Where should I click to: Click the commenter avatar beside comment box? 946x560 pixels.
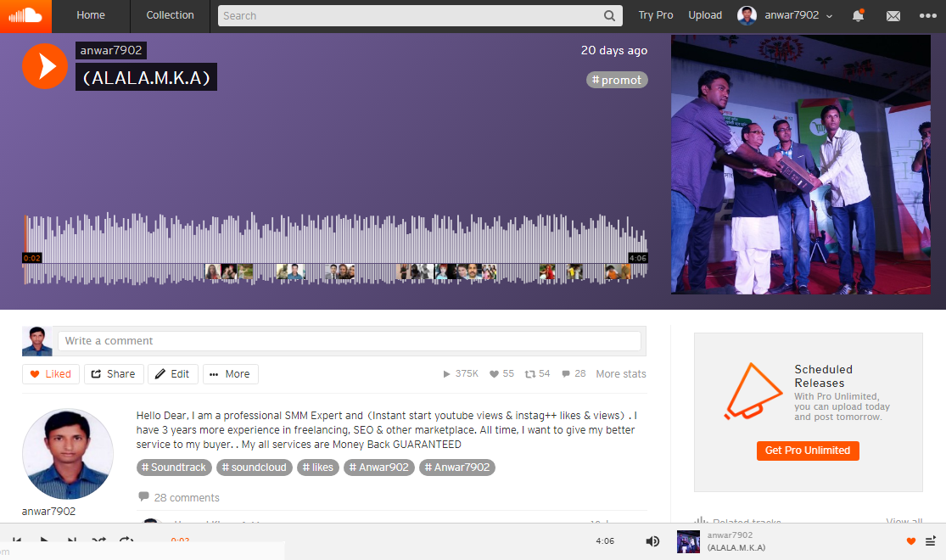click(x=36, y=341)
